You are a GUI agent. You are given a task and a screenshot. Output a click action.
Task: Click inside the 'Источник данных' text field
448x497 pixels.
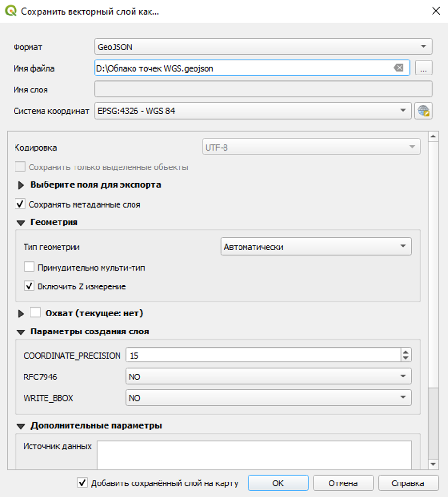point(254,454)
